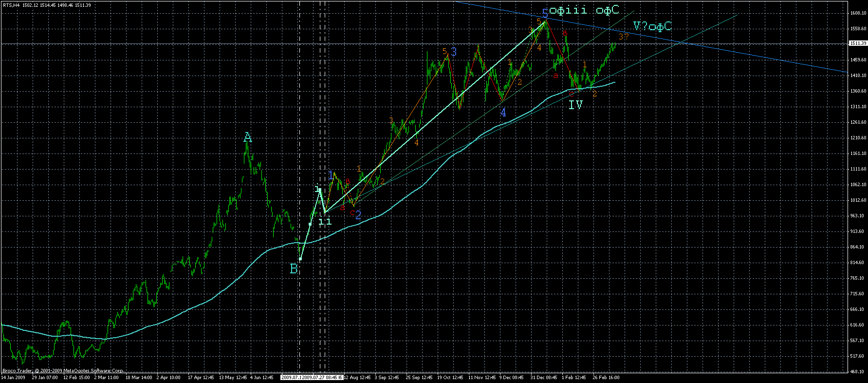Select the 'V?офС' wave label

[652, 26]
